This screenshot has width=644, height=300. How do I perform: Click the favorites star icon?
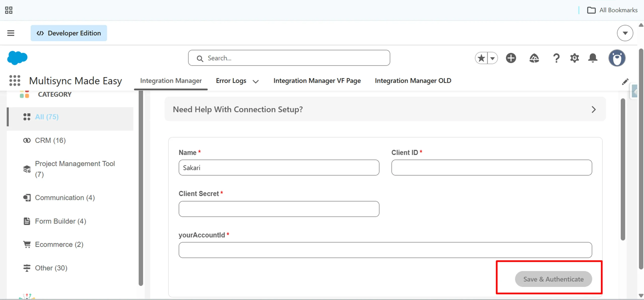pos(481,58)
